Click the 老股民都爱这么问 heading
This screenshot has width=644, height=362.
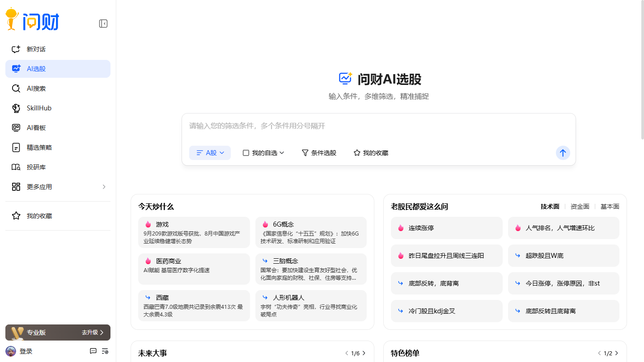tap(419, 206)
